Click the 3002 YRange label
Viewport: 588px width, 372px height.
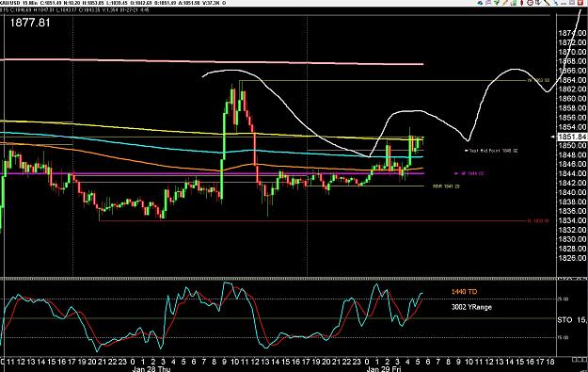[x=471, y=307]
